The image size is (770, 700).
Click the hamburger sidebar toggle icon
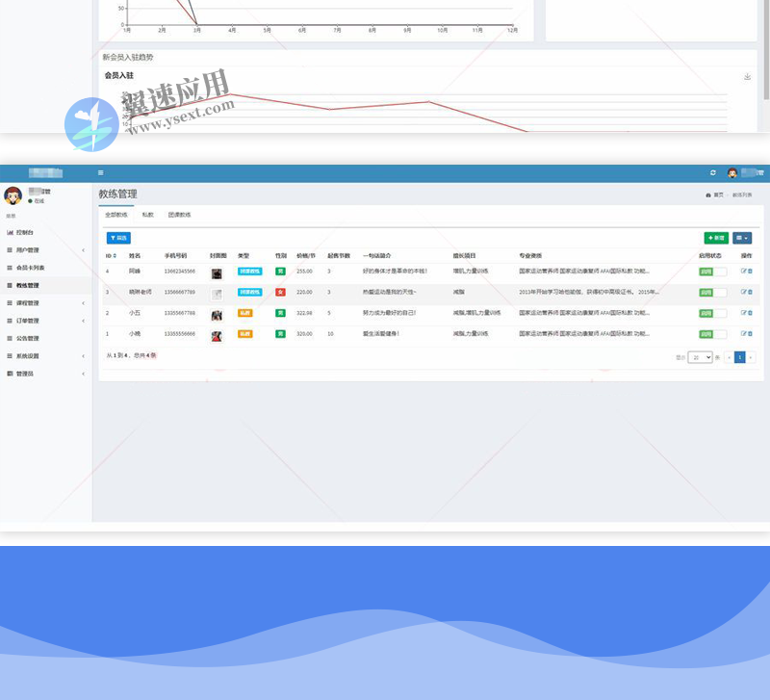point(101,172)
